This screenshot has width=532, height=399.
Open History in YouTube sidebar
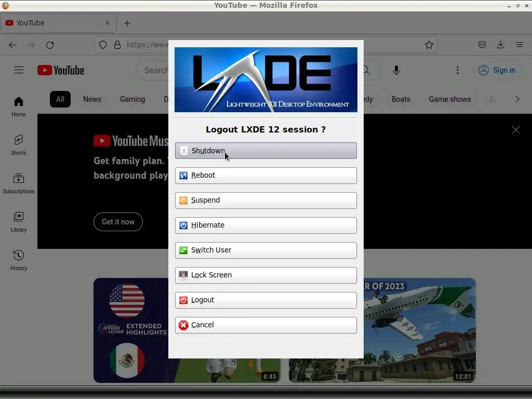(x=18, y=260)
